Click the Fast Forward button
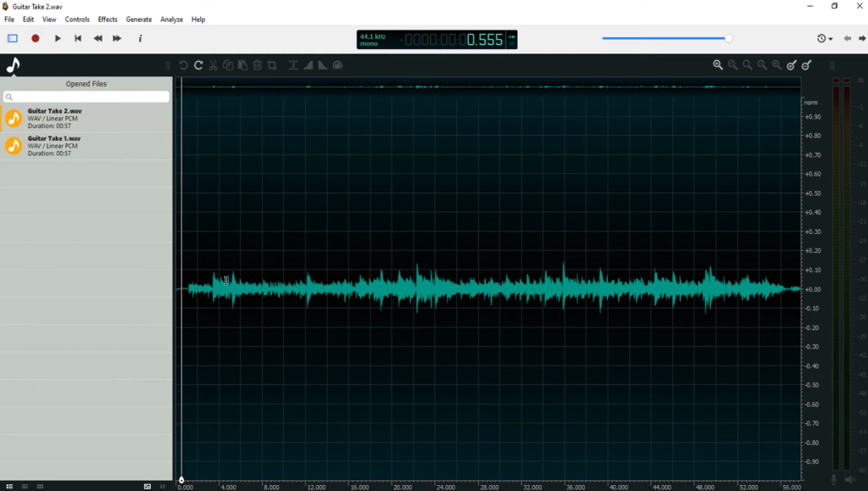 [x=117, y=38]
